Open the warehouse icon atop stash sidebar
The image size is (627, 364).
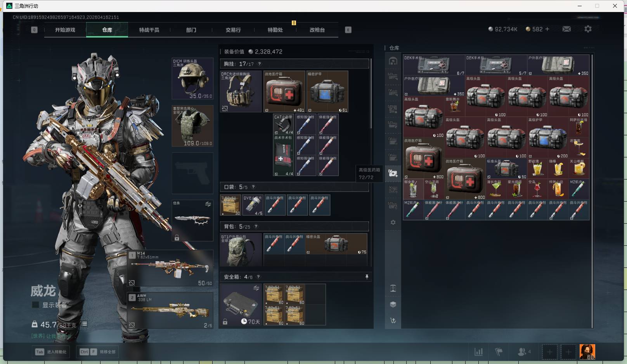click(x=393, y=61)
